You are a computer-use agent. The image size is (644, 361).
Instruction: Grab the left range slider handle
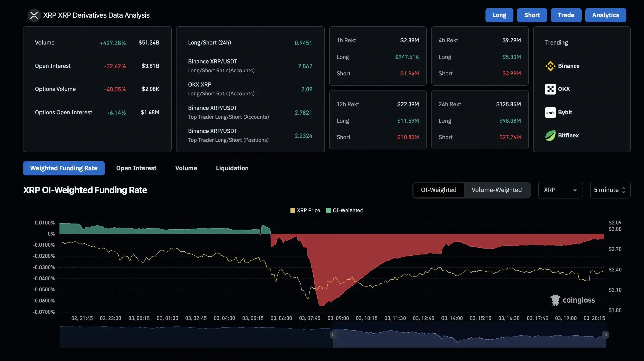333,335
